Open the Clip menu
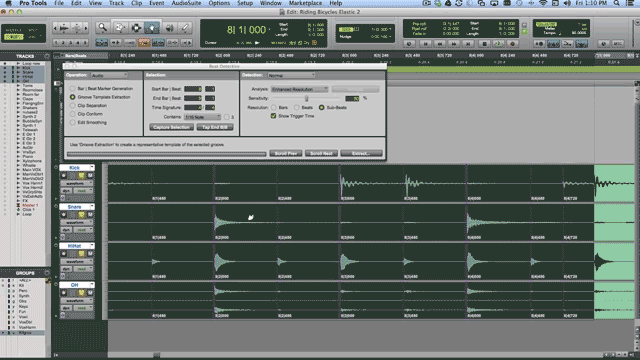The image size is (640, 360). pyautogui.click(x=137, y=3)
